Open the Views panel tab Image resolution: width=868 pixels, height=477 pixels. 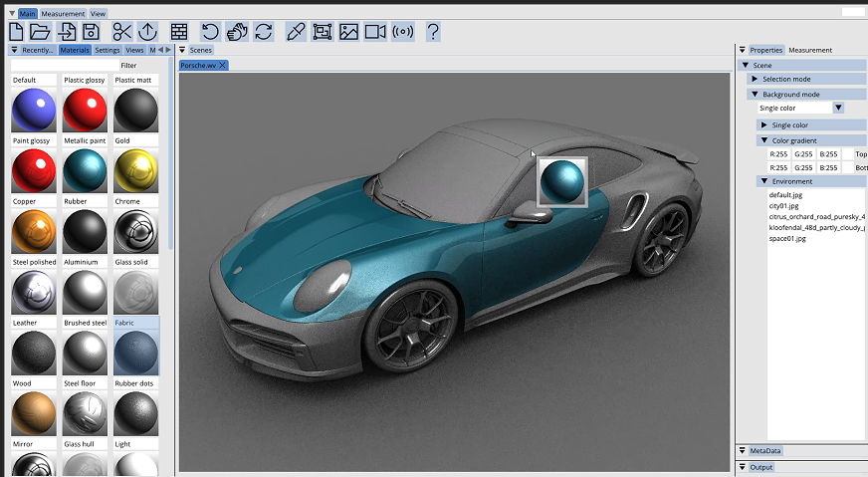[134, 50]
